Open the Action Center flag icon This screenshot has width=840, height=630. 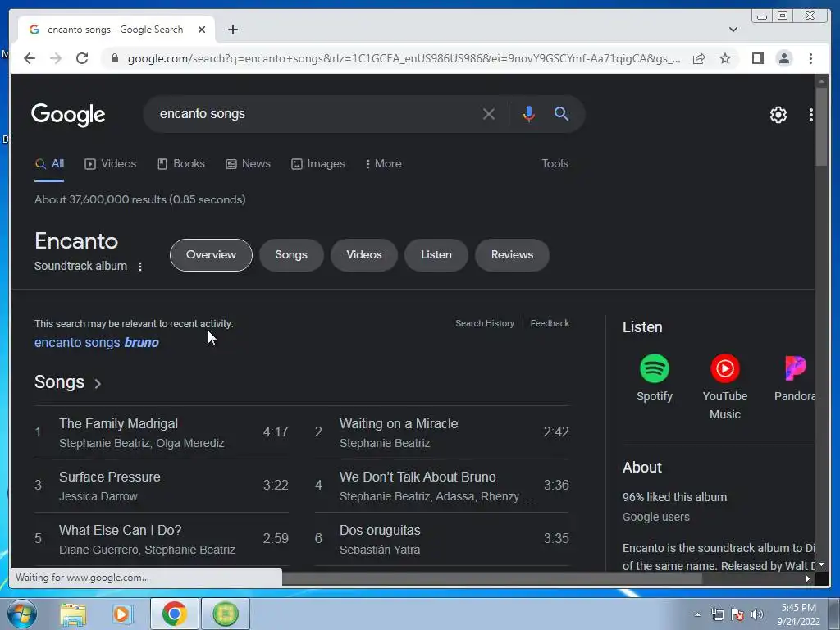737,614
